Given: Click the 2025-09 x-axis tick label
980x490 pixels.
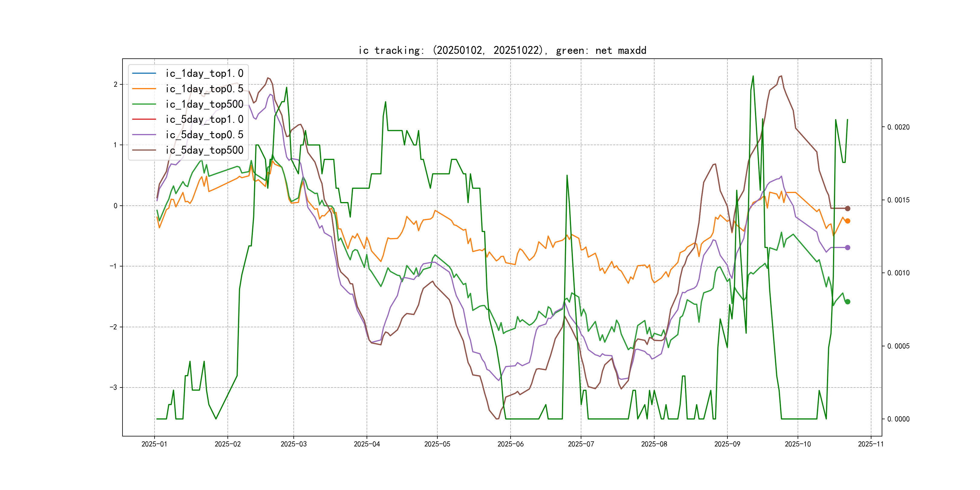Looking at the screenshot, I should pos(727,444).
